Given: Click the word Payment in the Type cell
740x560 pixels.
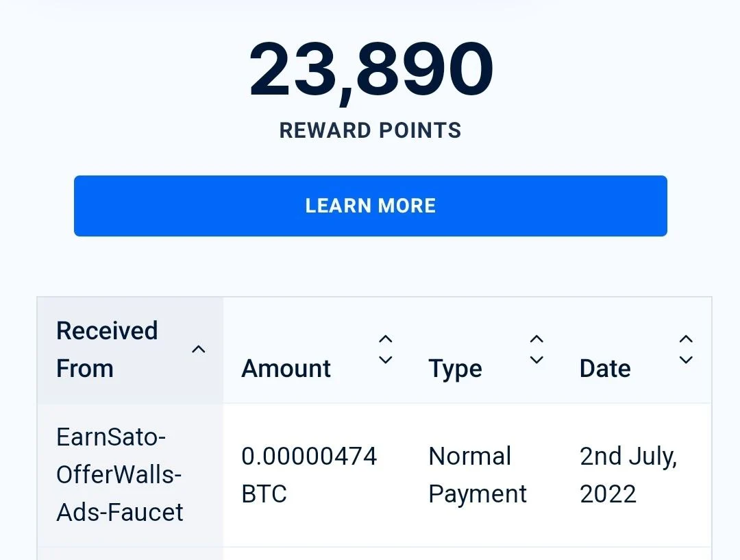Looking at the screenshot, I should [477, 496].
